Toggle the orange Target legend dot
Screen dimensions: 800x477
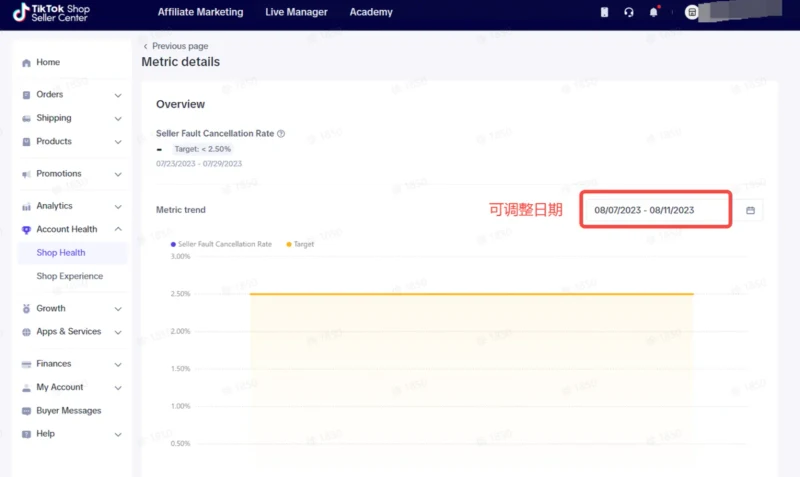click(x=289, y=244)
